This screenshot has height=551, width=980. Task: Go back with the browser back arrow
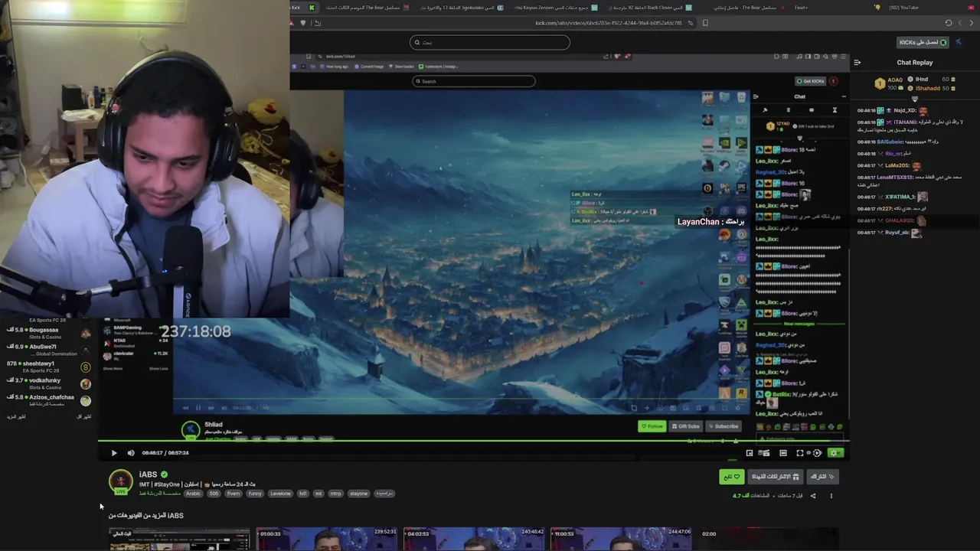[x=972, y=23]
